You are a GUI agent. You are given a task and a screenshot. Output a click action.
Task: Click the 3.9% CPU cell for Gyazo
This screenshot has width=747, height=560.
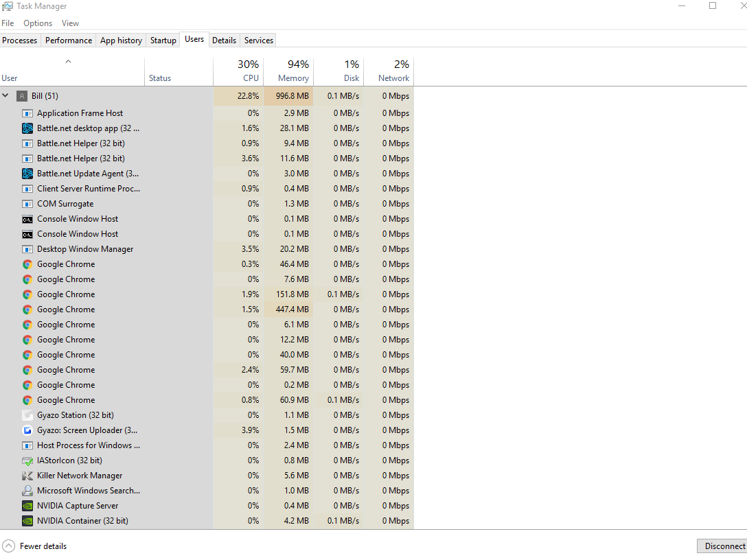tap(238, 430)
